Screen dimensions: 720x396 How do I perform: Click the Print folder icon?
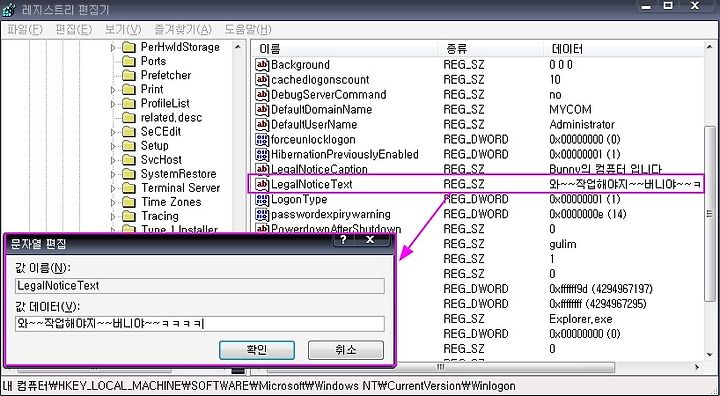pyautogui.click(x=129, y=89)
